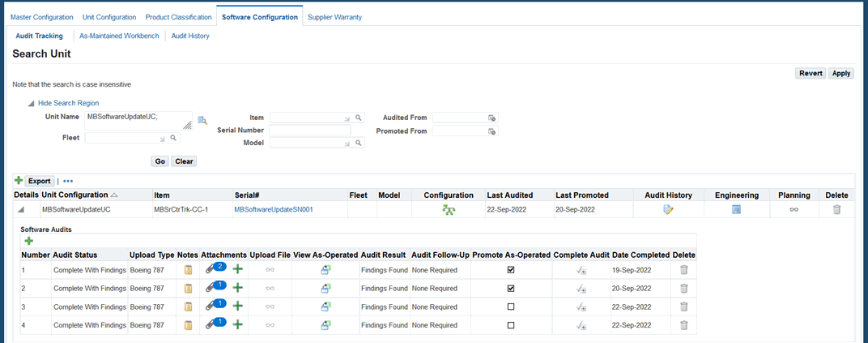
Task: Focus the Serial Number input field
Action: point(310,131)
